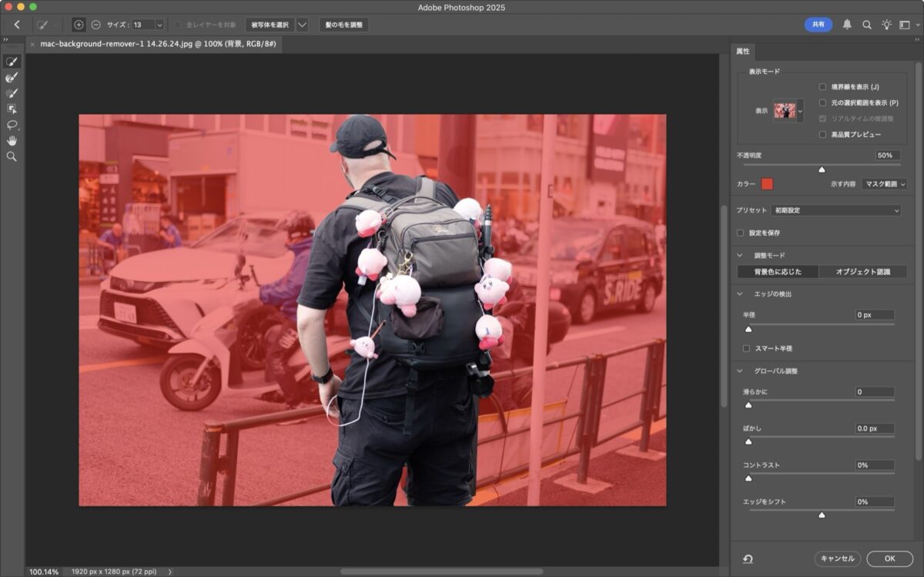Enable 境界線を表示 (J) checkbox

(822, 87)
